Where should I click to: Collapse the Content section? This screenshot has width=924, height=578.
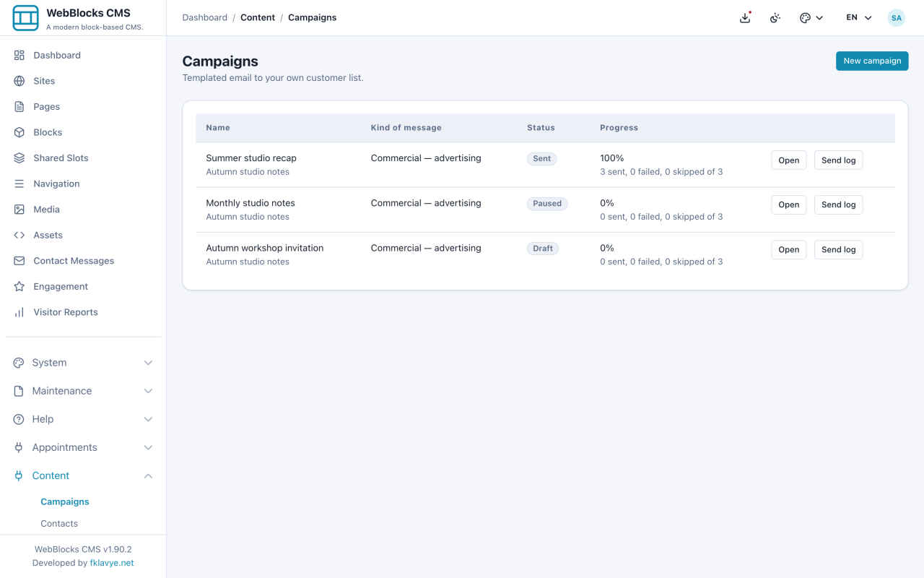pyautogui.click(x=83, y=475)
